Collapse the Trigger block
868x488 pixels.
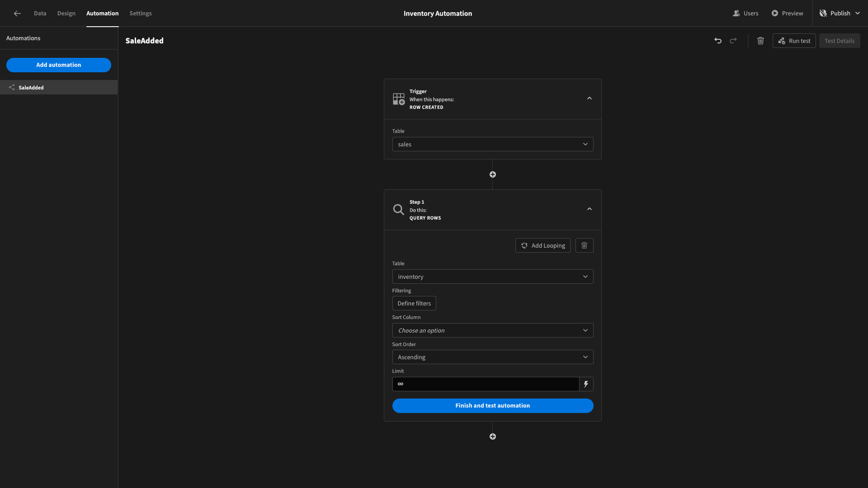590,99
